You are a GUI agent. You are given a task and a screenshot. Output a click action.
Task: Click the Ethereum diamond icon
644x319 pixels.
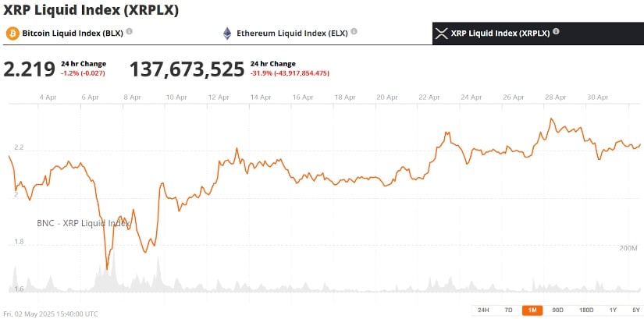[x=228, y=34]
